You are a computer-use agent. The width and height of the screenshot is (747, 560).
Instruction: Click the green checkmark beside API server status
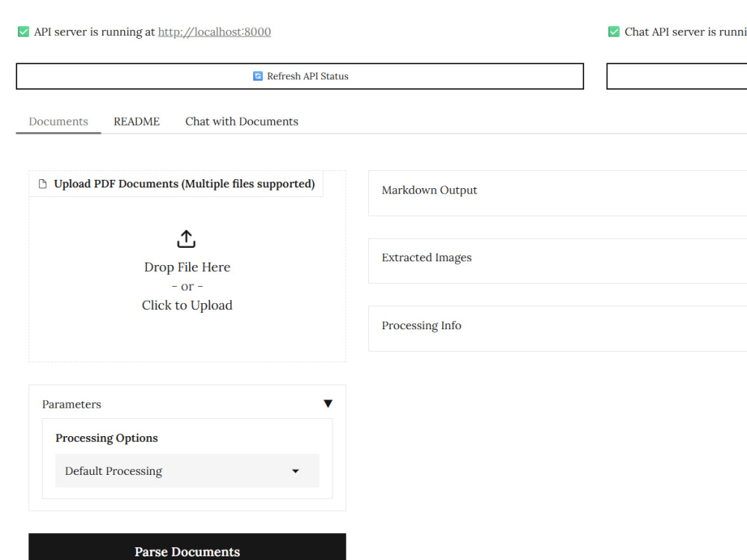23,32
